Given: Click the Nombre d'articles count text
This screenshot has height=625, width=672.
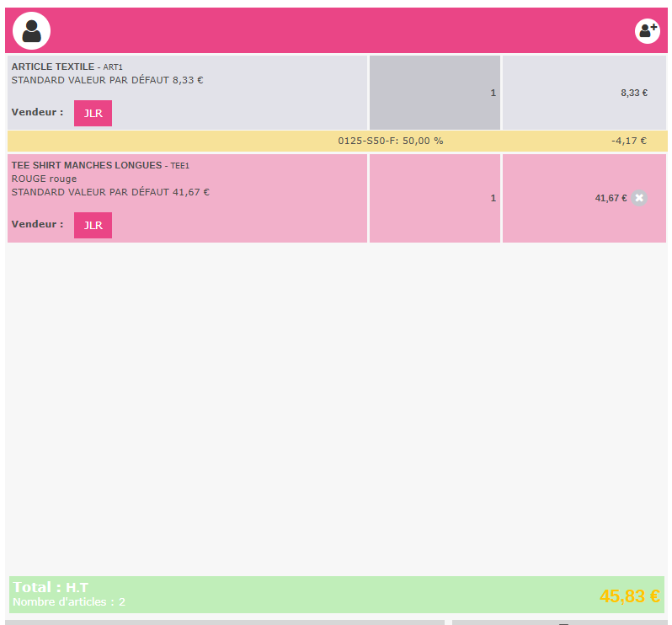Looking at the screenshot, I should tap(68, 602).
